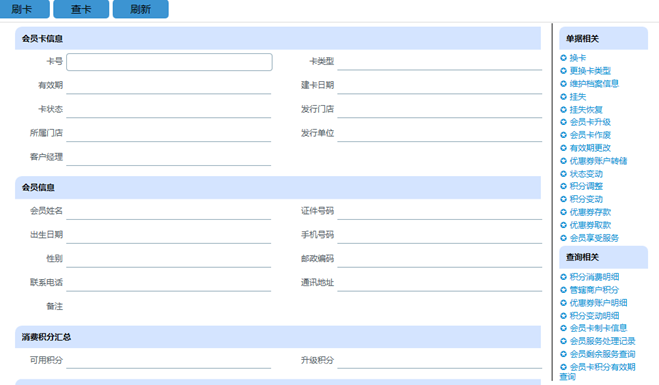Open the 会员剩余服务查询 link
This screenshot has width=659, height=385.
[602, 354]
